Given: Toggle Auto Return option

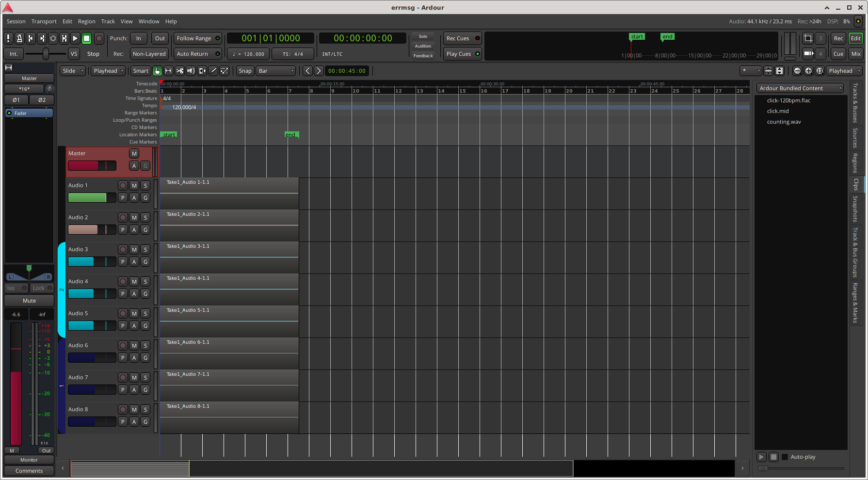Looking at the screenshot, I should [197, 54].
